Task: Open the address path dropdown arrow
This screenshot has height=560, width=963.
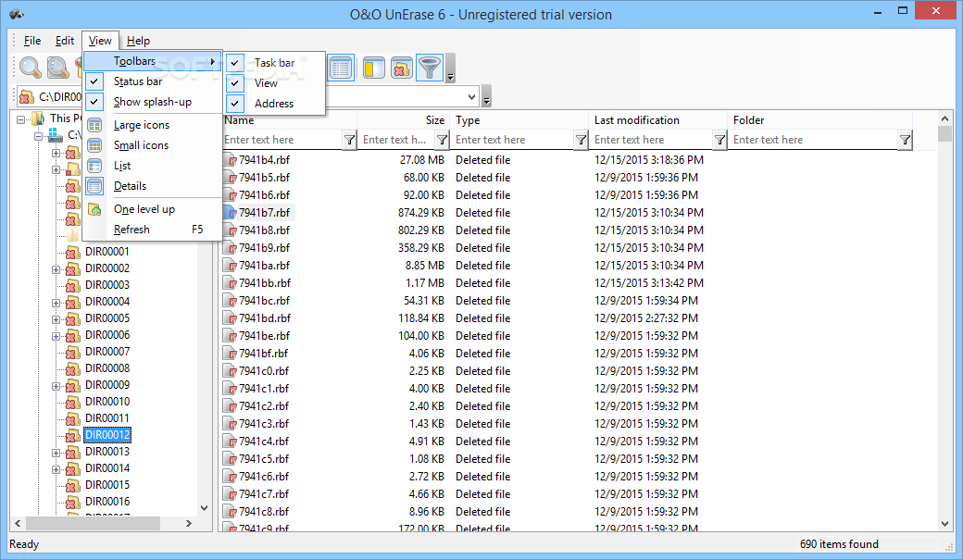Action: [x=471, y=97]
